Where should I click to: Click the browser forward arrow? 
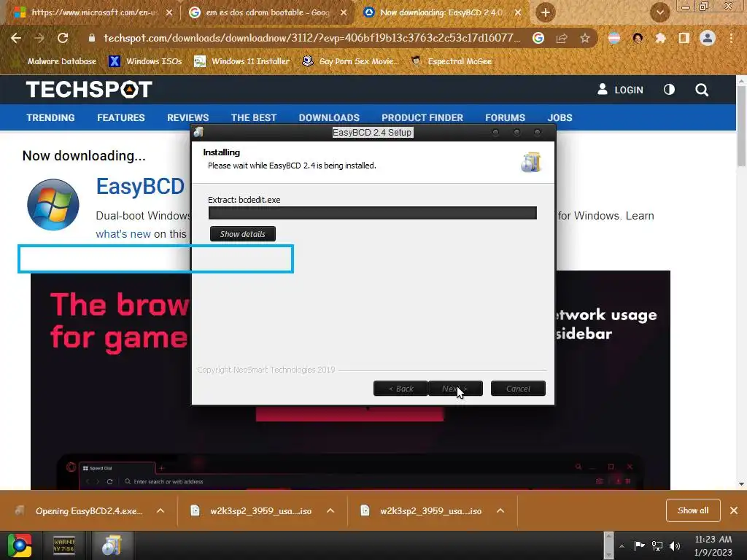(x=39, y=38)
